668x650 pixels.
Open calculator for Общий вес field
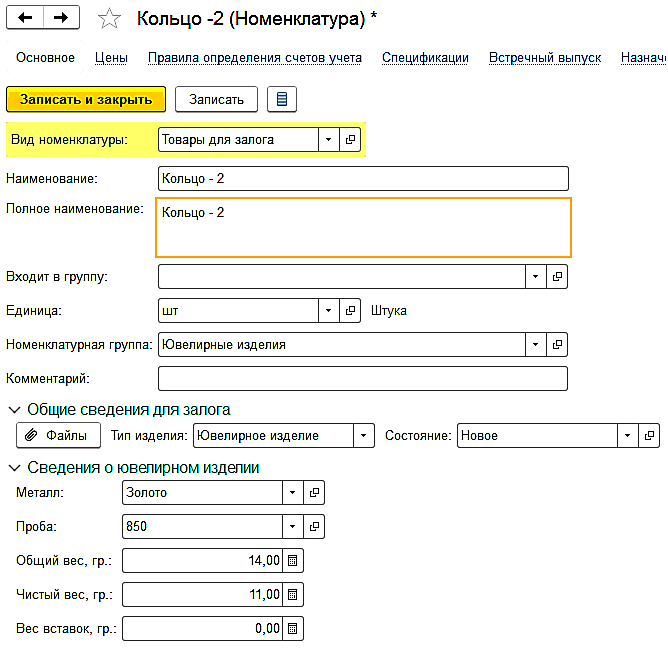(292, 561)
